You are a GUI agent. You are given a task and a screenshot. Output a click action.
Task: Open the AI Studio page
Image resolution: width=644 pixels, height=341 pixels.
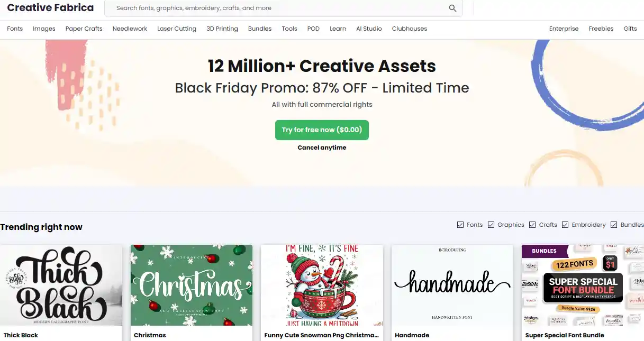[369, 29]
